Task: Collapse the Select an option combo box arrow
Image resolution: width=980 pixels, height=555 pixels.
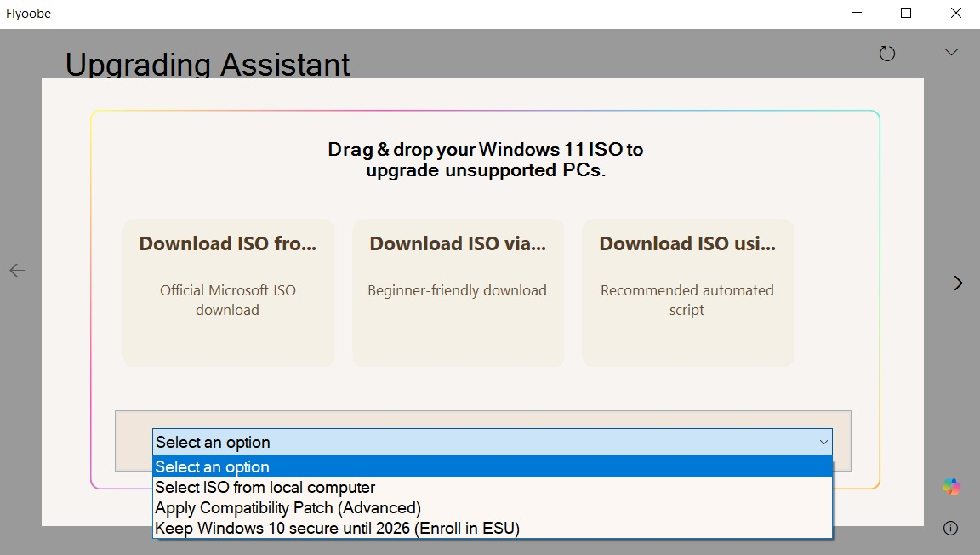Action: click(x=823, y=443)
